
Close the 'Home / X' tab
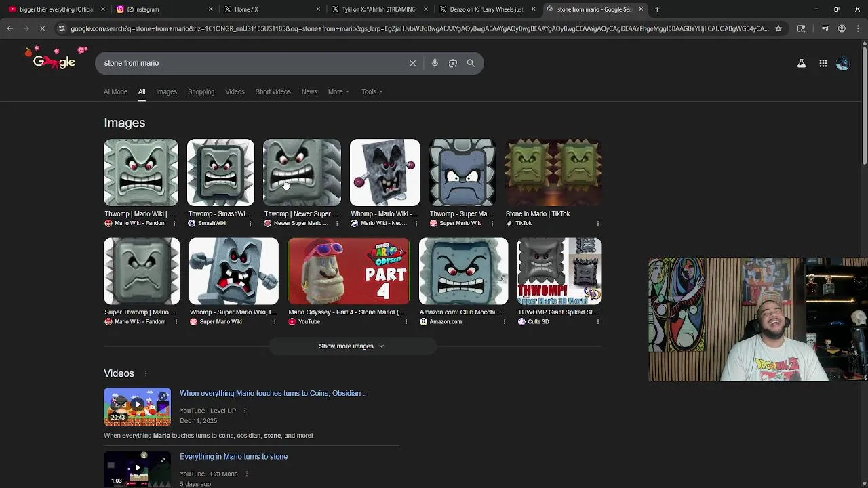point(318,9)
